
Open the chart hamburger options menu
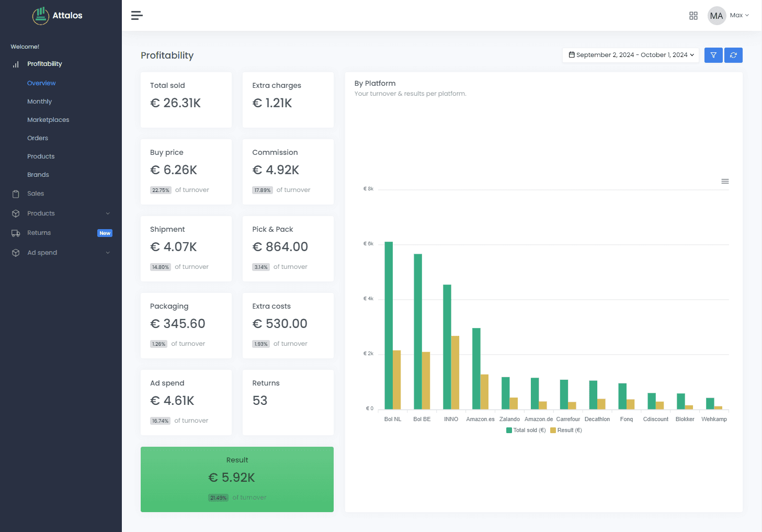pyautogui.click(x=725, y=182)
